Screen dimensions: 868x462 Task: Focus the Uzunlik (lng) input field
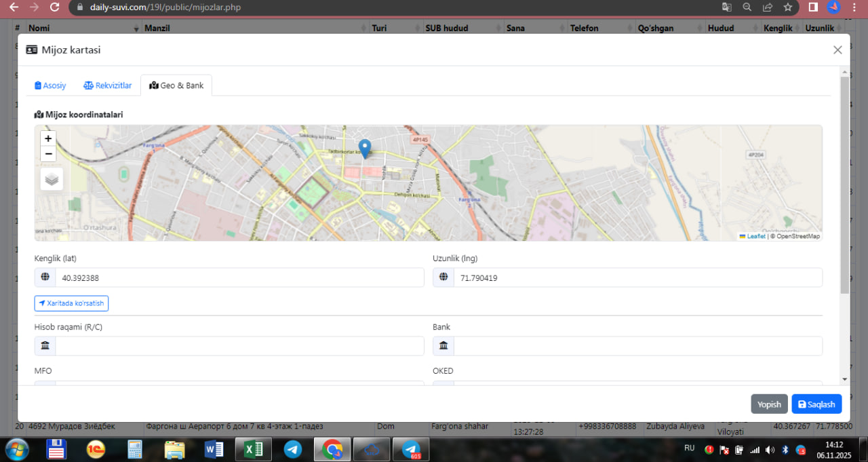point(637,277)
